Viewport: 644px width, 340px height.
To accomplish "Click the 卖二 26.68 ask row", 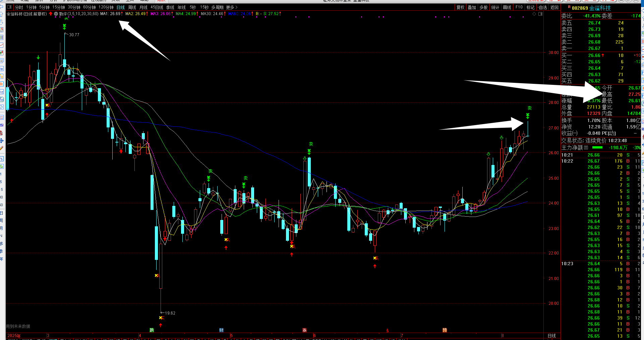I will pyautogui.click(x=601, y=42).
